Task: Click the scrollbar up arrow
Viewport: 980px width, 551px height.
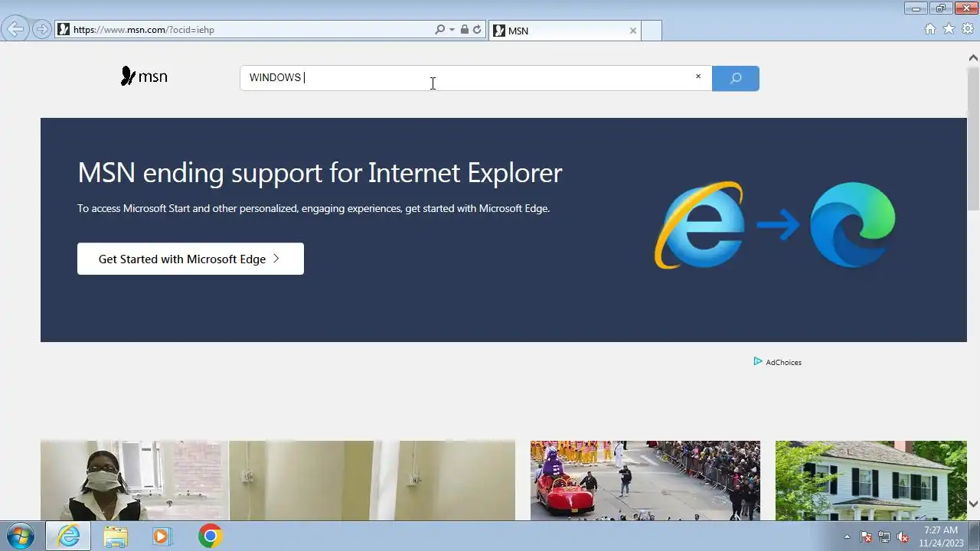Action: [973, 57]
